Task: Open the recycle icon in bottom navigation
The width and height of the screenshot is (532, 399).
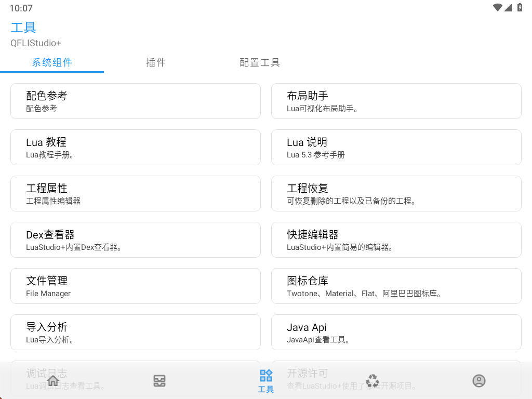Action: (372, 381)
